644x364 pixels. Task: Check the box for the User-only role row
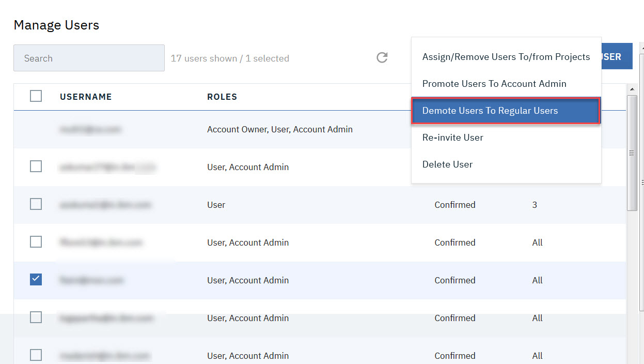point(36,204)
